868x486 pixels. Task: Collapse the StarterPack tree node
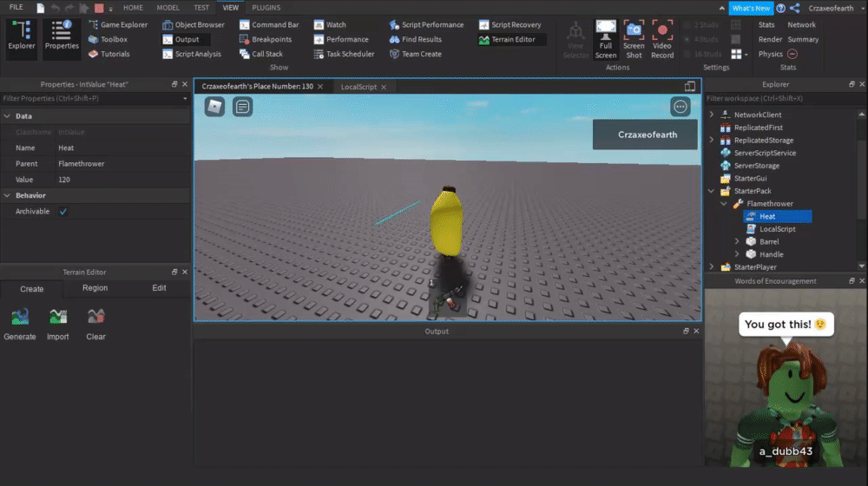712,191
